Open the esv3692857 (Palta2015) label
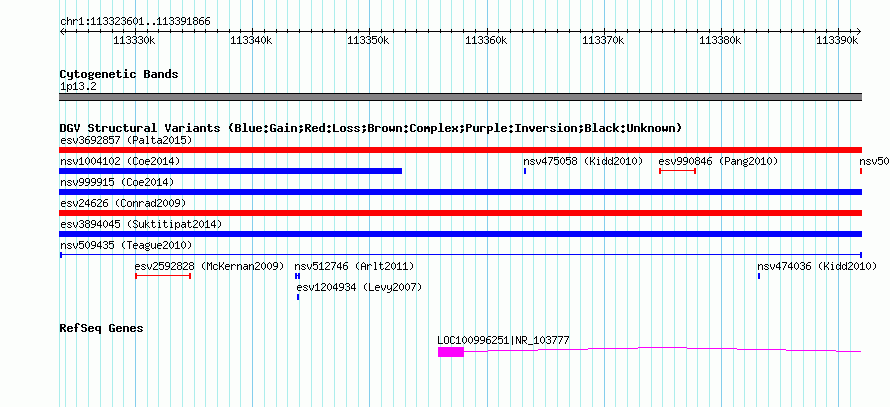The width and height of the screenshot is (890, 407). (x=126, y=140)
